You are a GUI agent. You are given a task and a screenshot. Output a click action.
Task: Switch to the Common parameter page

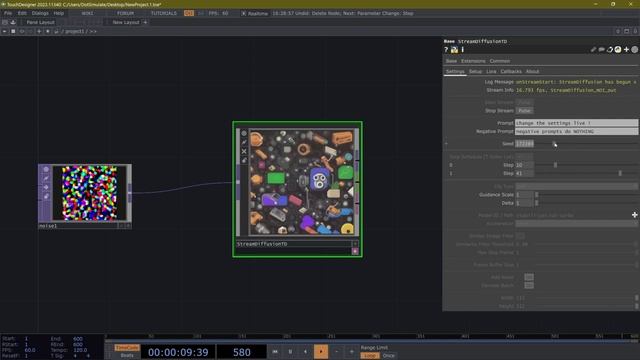[x=500, y=61]
